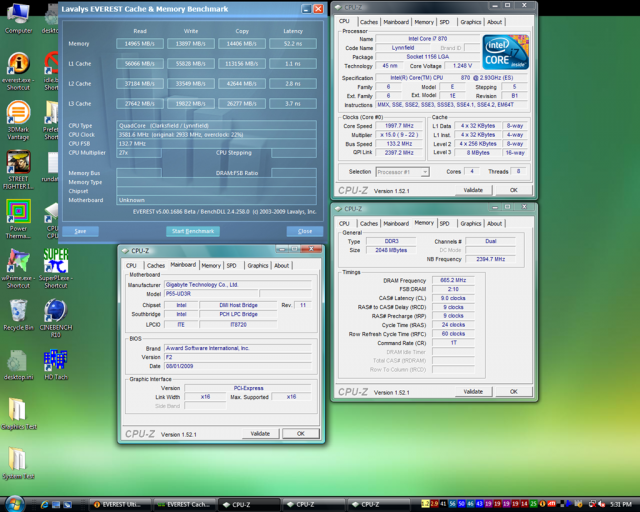Click the Memory Latency value 52.2 ns
Image resolution: width=640 pixels, height=512 pixels.
(293, 44)
